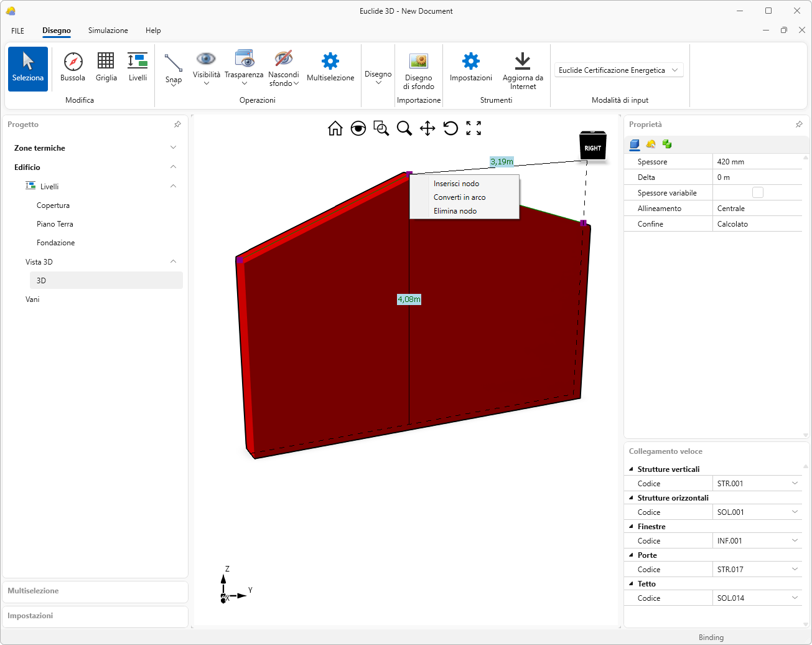Click the Spessore 420 mm value field
This screenshot has width=812, height=645.
pyautogui.click(x=756, y=162)
